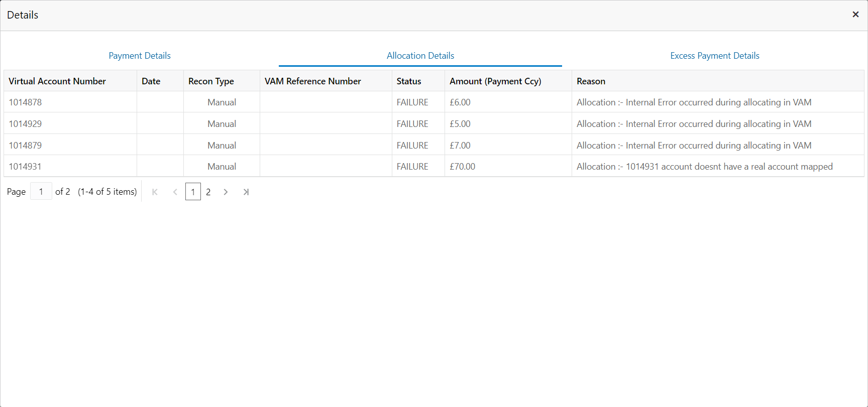Go to first page icon

[x=155, y=192]
